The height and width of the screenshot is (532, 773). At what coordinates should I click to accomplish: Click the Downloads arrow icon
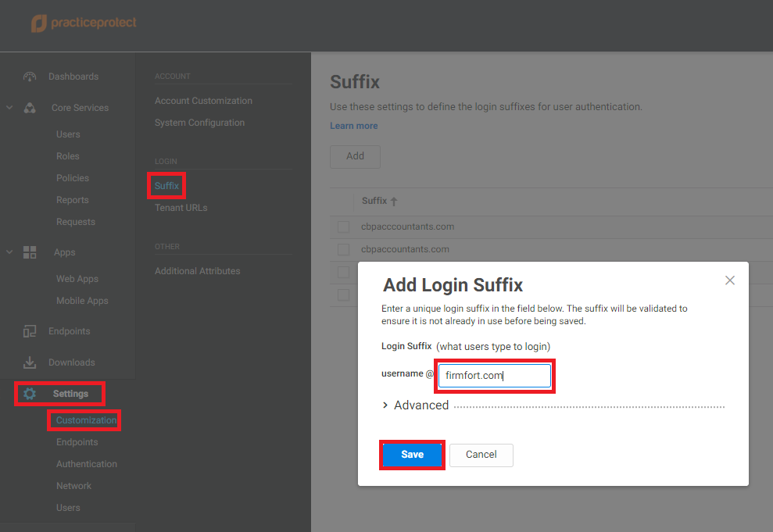[30, 362]
